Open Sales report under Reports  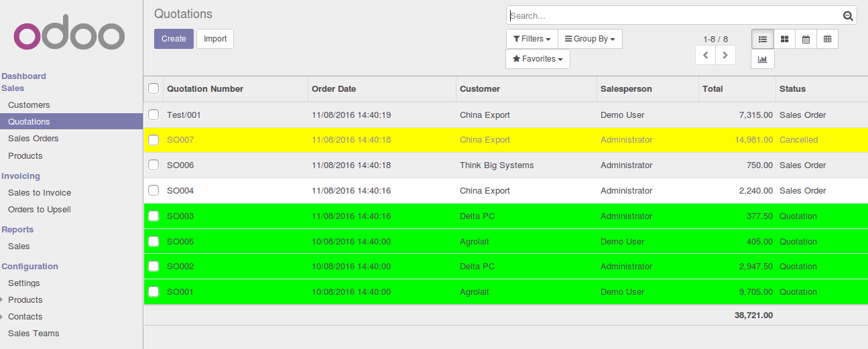[x=19, y=247]
